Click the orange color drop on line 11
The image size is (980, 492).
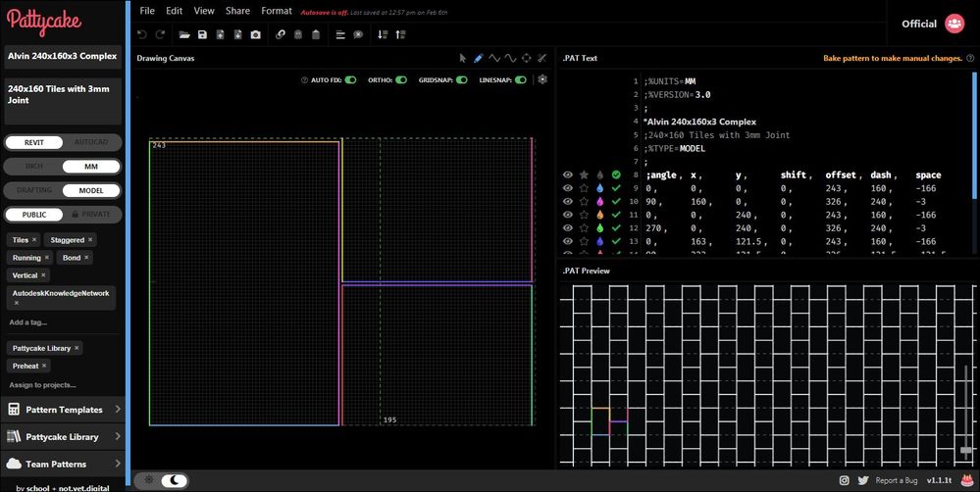(599, 215)
